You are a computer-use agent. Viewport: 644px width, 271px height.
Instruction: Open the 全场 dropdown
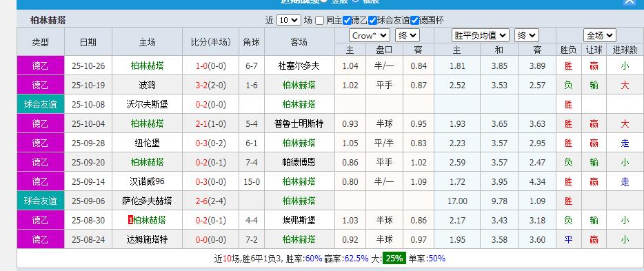click(600, 36)
